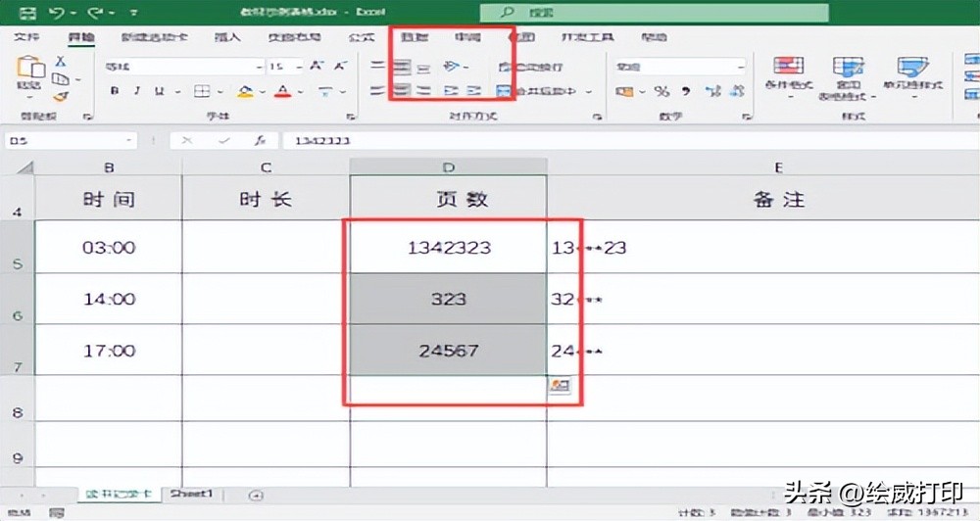Toggle Italic formatting
The width and height of the screenshot is (980, 521).
(137, 91)
